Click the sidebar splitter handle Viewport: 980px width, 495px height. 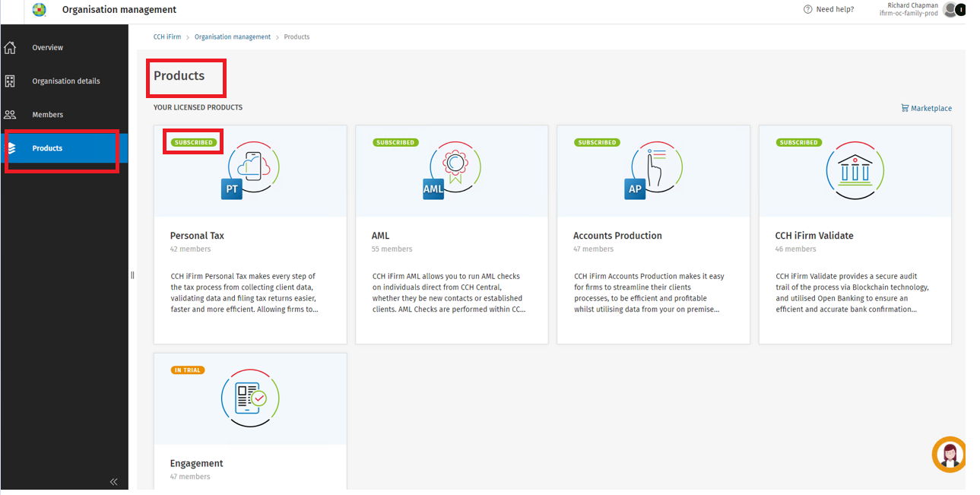tap(132, 275)
